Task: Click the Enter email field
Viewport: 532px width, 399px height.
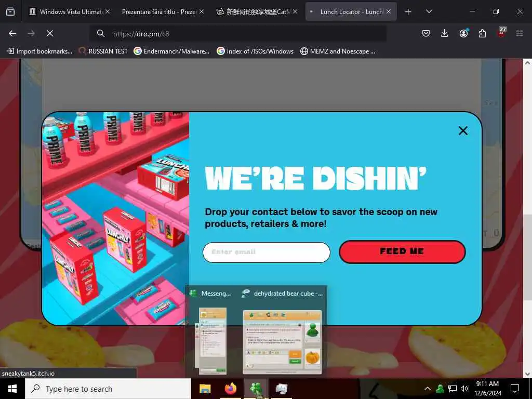Action: (x=267, y=252)
